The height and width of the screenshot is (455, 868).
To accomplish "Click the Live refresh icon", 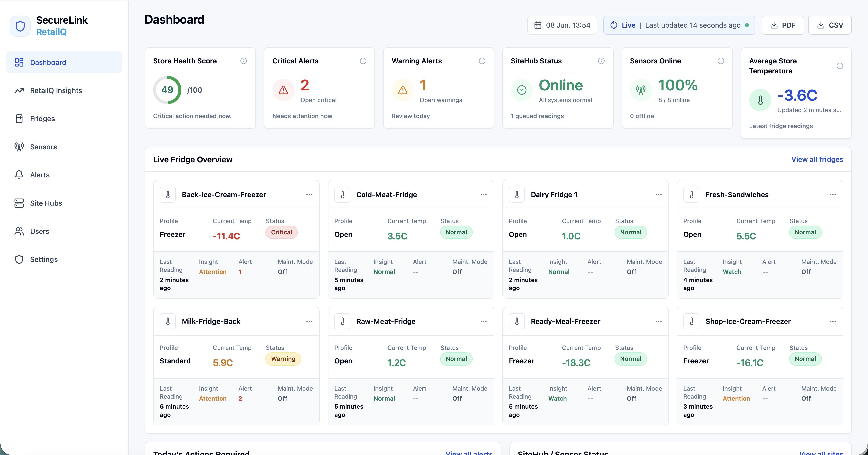I will click(x=614, y=25).
